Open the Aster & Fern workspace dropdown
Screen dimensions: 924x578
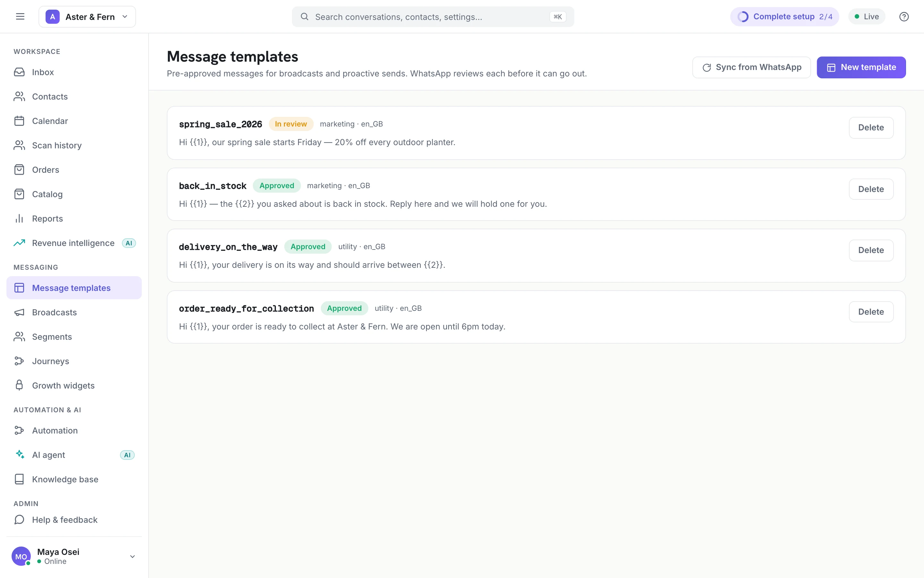click(x=87, y=16)
